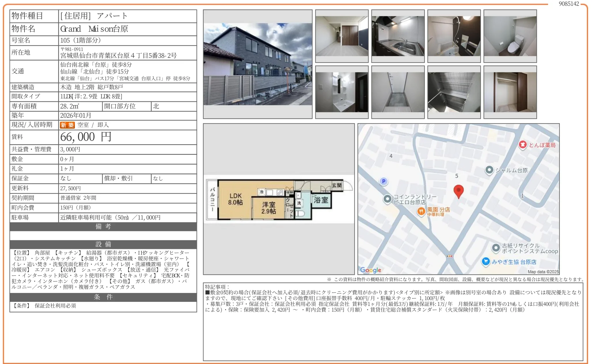This screenshot has height=364, width=592.
Task: Click the コインランドリー ピエロ台原店 marker
Action: point(388,199)
